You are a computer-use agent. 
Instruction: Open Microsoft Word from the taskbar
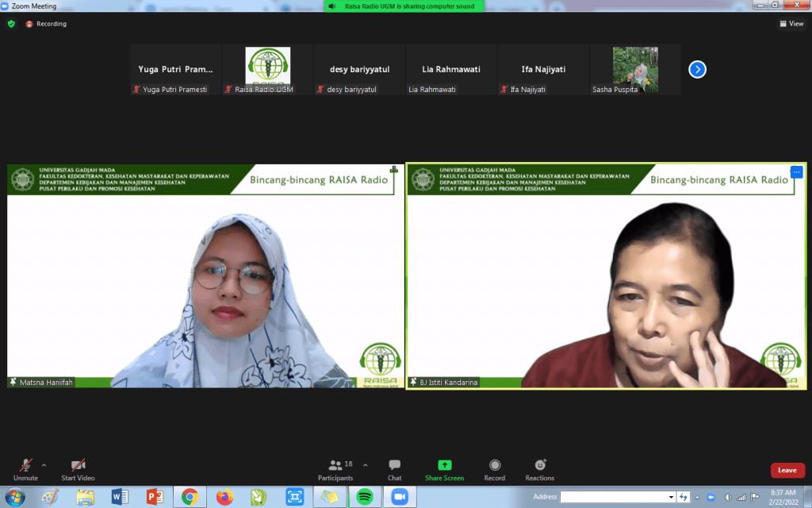(x=120, y=497)
